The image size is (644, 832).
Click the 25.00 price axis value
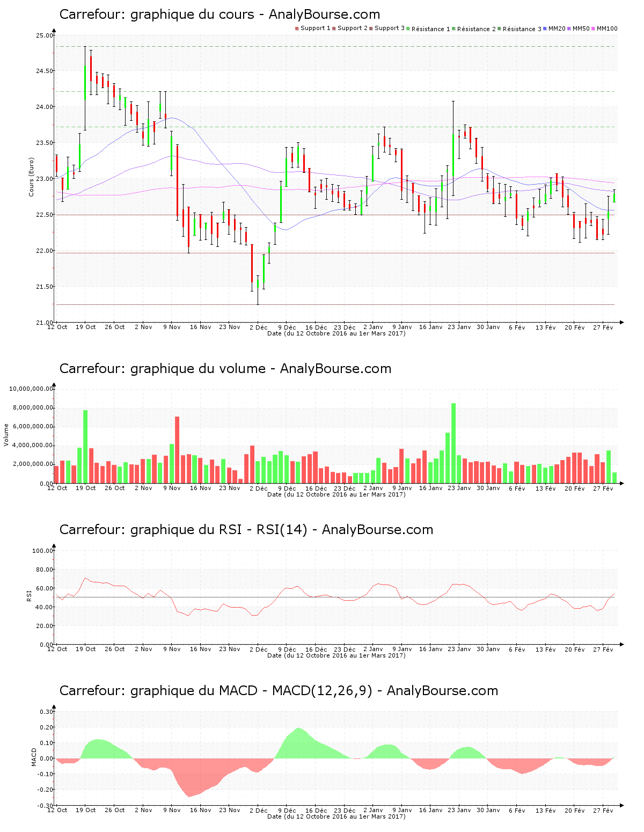pyautogui.click(x=45, y=35)
